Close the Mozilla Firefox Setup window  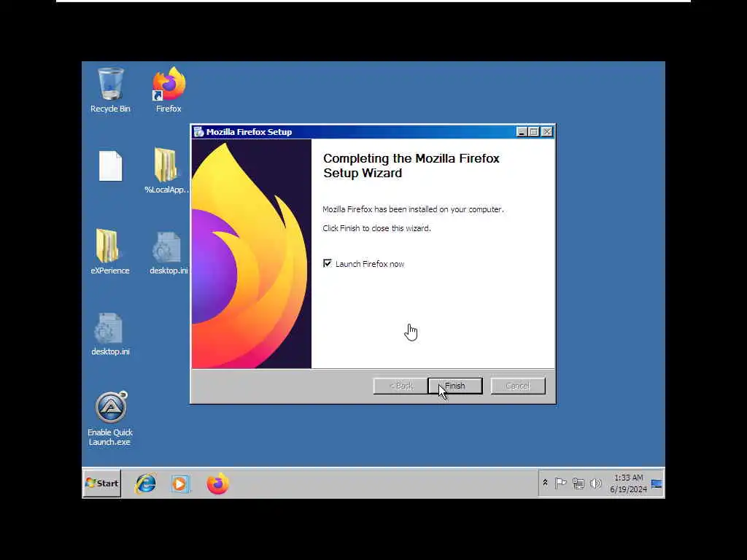click(x=547, y=132)
